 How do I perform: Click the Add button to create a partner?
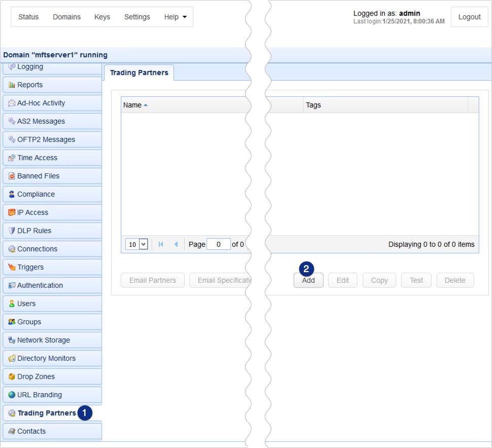[x=308, y=280]
